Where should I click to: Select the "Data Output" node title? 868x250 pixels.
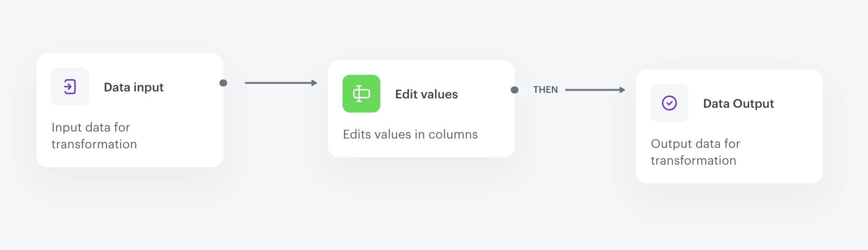pos(738,104)
